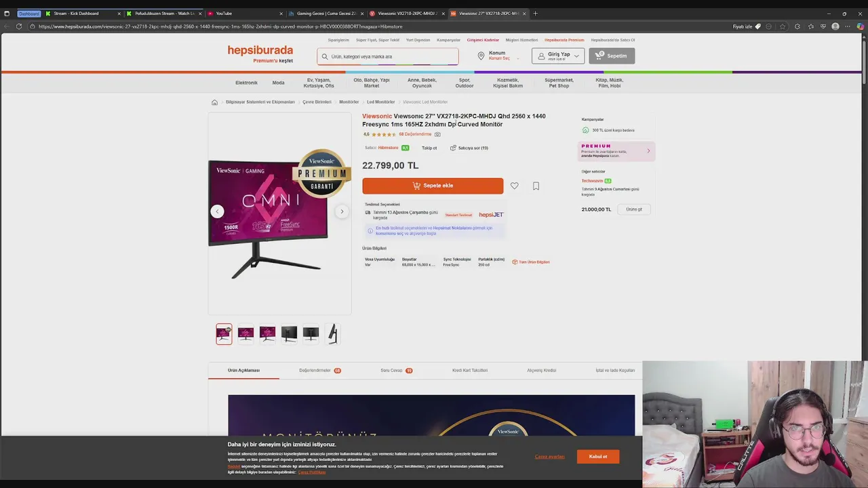
Task: Select the fourth dark monitor thumbnail
Action: click(x=289, y=334)
